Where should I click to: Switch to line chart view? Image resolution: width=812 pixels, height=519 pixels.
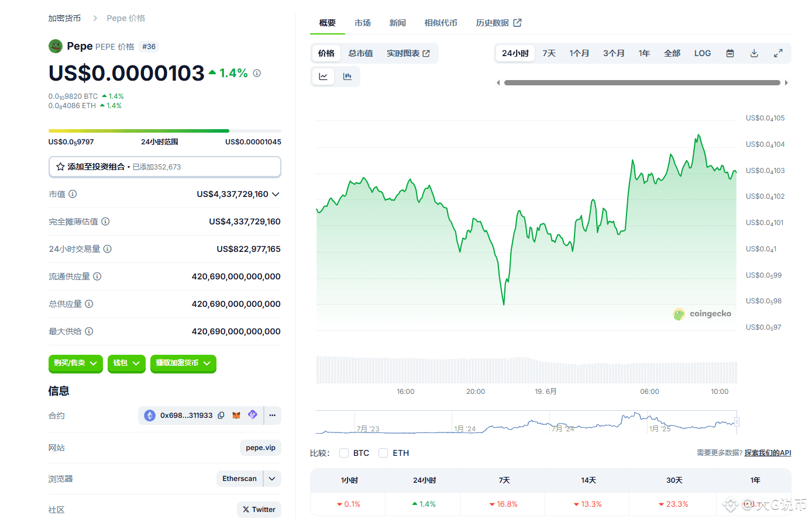click(x=323, y=77)
